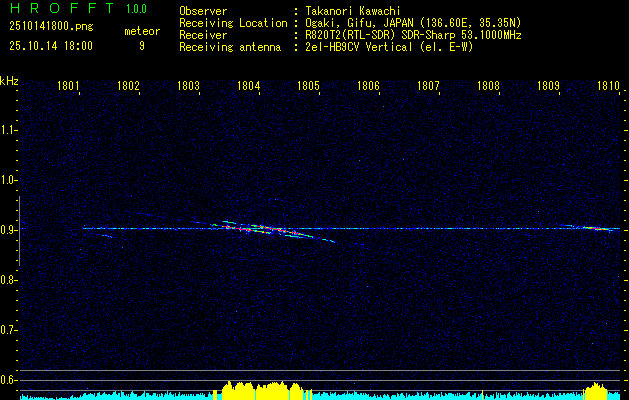Click the Ogaki, Gifu, JAPAN location text
The height and width of the screenshot is (400, 629).
tap(413, 23)
